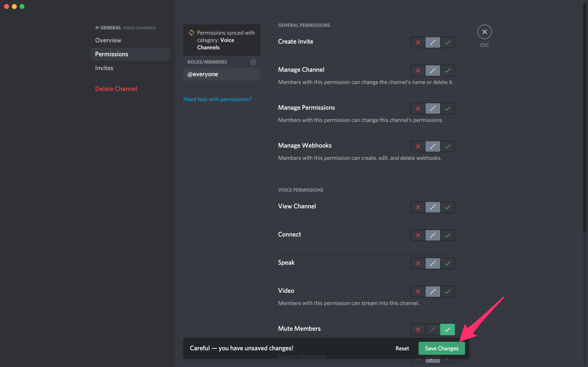This screenshot has width=588, height=367.
Task: Click the deny (X) icon for Speak permission
Action: tap(418, 263)
